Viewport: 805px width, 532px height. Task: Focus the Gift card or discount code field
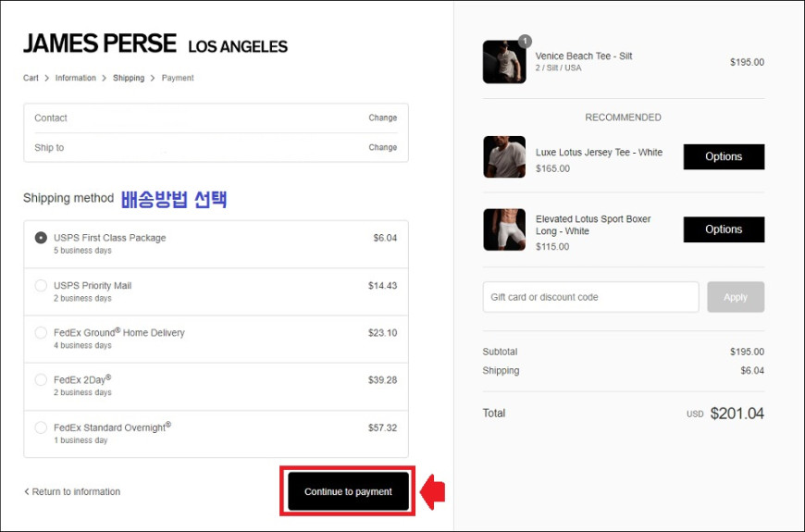point(590,297)
